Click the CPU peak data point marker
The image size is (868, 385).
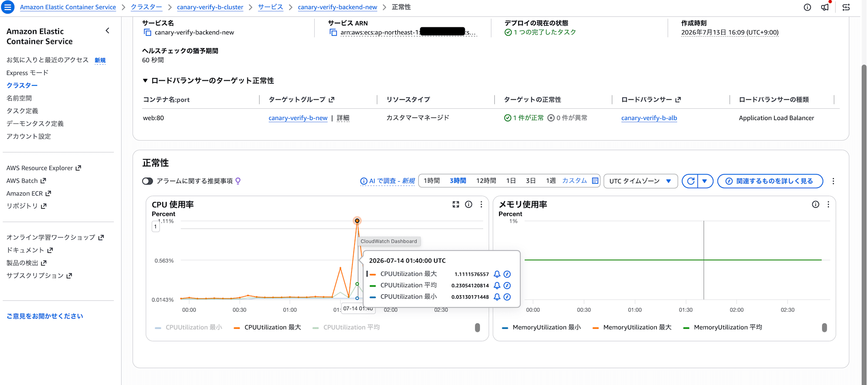tap(357, 221)
